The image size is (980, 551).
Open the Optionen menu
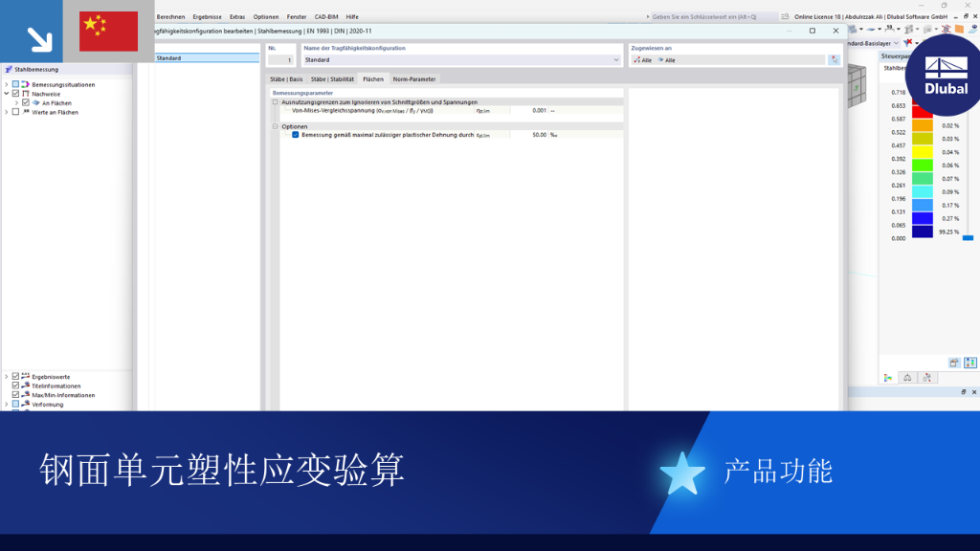(x=266, y=17)
